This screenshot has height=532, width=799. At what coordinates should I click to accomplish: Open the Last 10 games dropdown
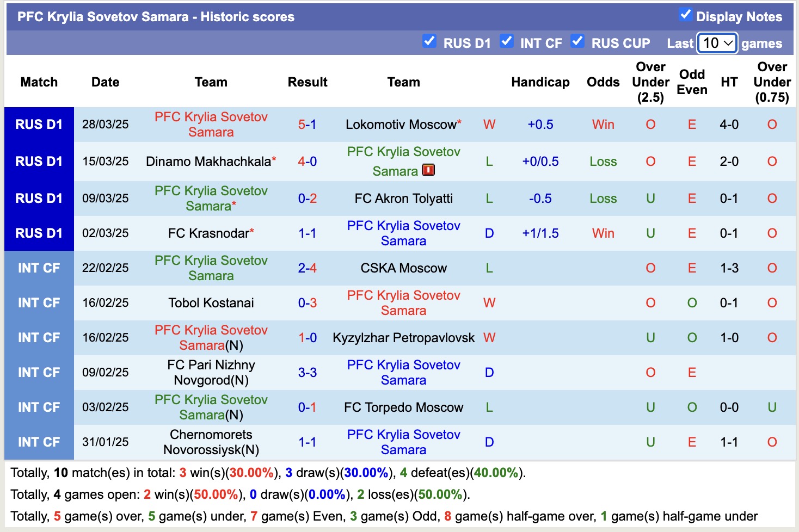(717, 43)
